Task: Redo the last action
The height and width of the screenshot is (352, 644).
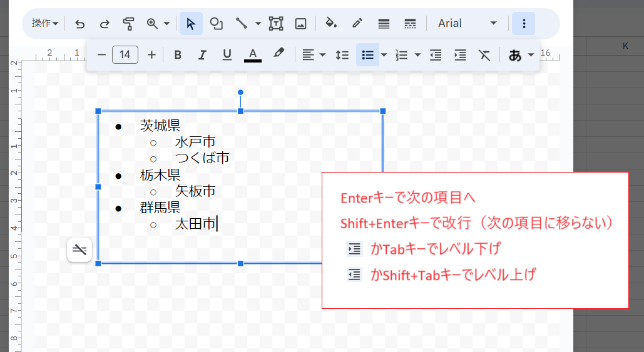Action: [105, 24]
